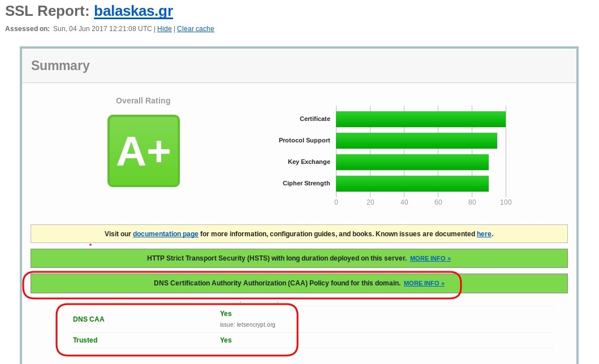This screenshot has width=599, height=364.
Task: Click the SSL Report title text
Action: (47, 11)
